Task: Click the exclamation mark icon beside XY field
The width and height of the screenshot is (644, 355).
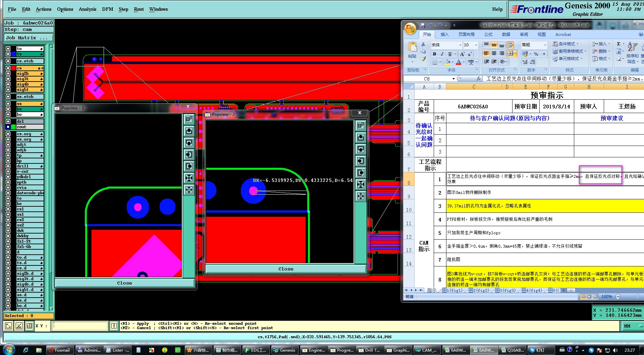Action: pyautogui.click(x=114, y=326)
